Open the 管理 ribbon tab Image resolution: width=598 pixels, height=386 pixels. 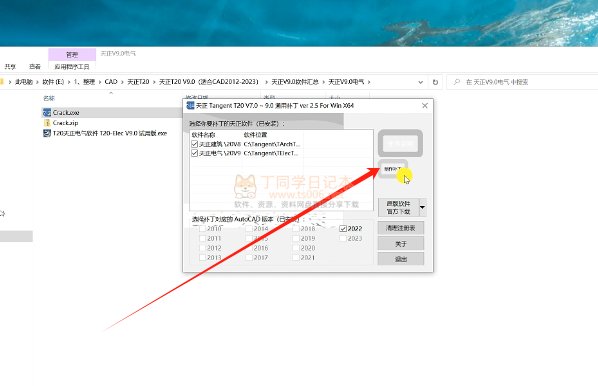tap(72, 55)
